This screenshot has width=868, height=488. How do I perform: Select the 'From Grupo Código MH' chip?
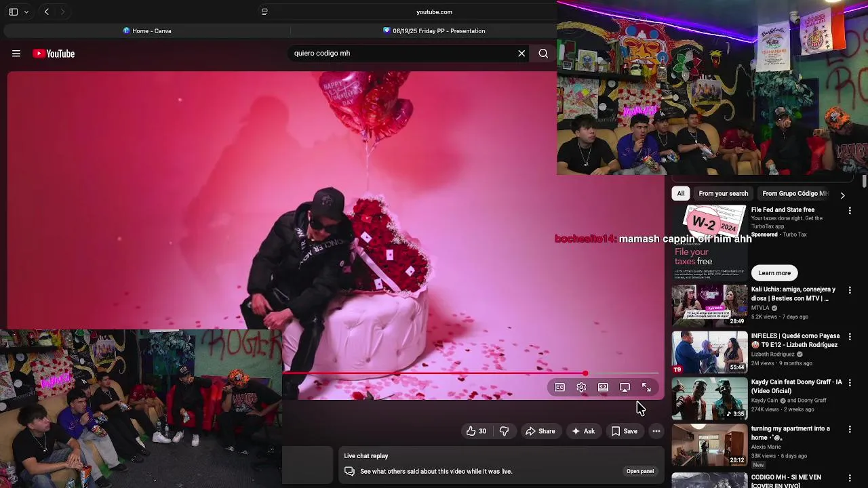tap(795, 193)
